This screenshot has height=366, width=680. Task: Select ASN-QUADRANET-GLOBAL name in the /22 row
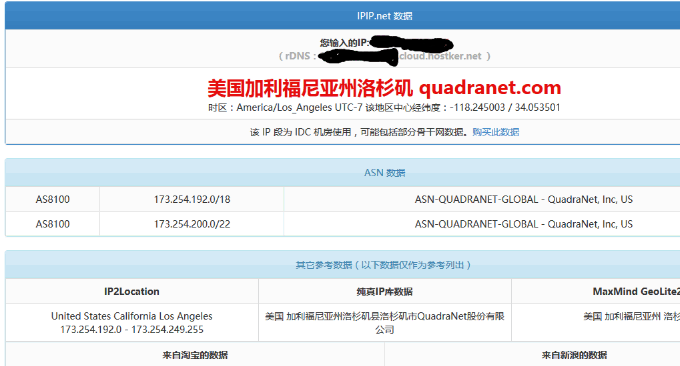[x=523, y=224]
